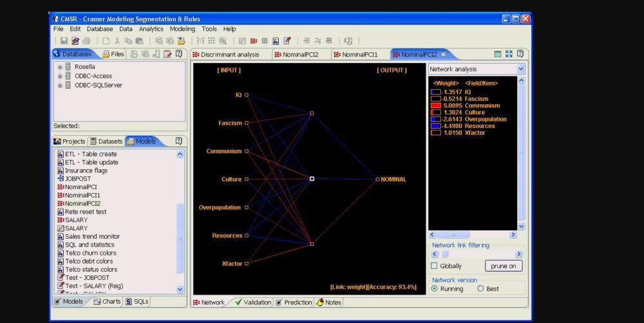644x323 pixels.
Task: Click the Cut scissors icon in the toolbar
Action: click(x=117, y=41)
